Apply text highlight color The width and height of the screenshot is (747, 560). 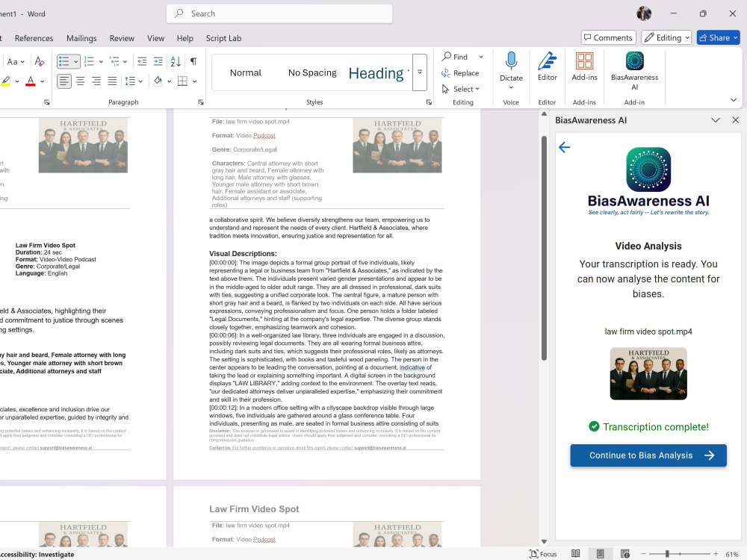pos(6,81)
